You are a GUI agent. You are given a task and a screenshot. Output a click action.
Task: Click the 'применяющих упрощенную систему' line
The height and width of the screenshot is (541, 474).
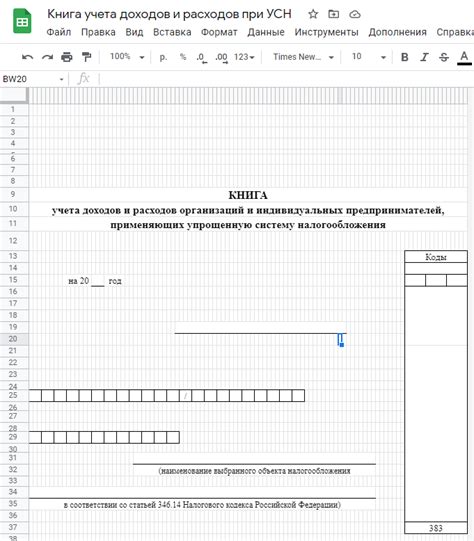point(248,225)
